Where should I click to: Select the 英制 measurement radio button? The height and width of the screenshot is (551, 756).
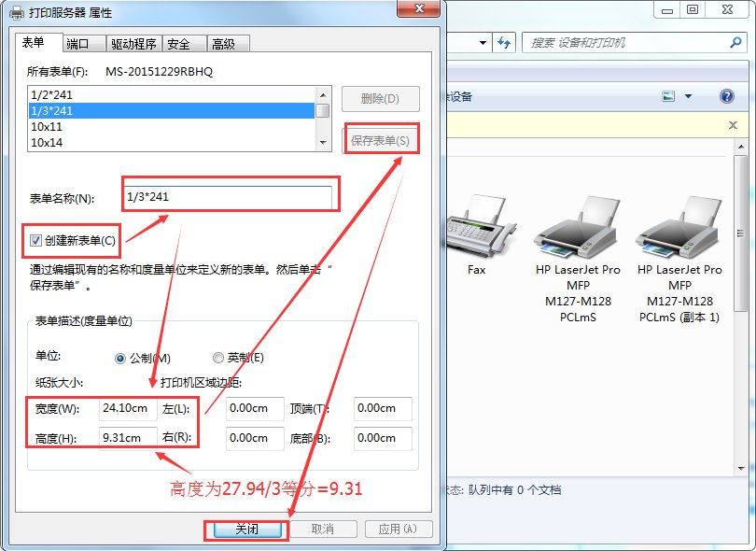coord(218,359)
